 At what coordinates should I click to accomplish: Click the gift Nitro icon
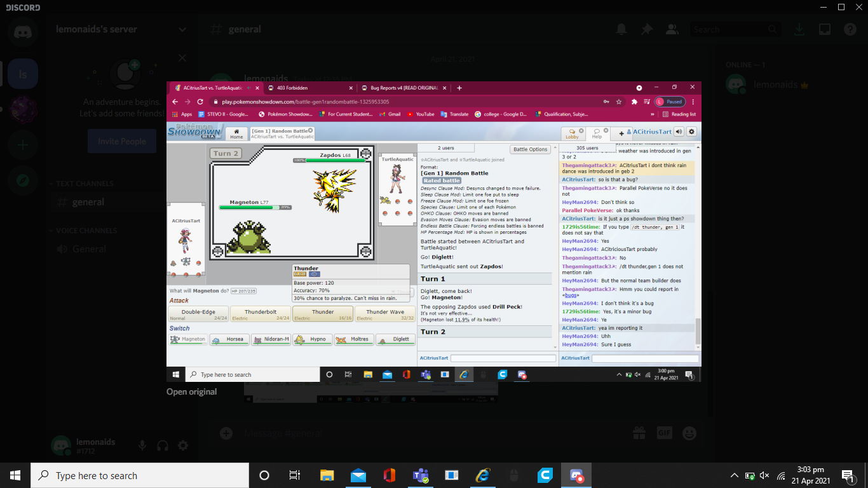(x=639, y=433)
